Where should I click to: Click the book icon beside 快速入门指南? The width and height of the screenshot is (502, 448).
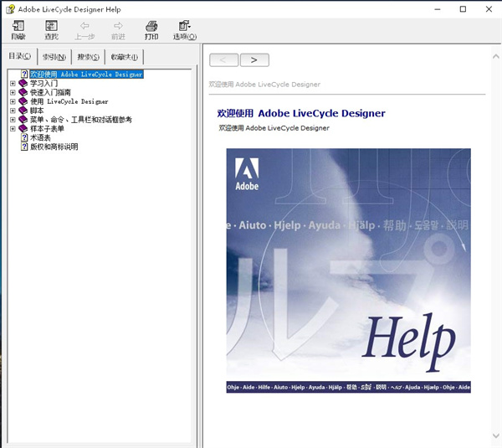(23, 92)
